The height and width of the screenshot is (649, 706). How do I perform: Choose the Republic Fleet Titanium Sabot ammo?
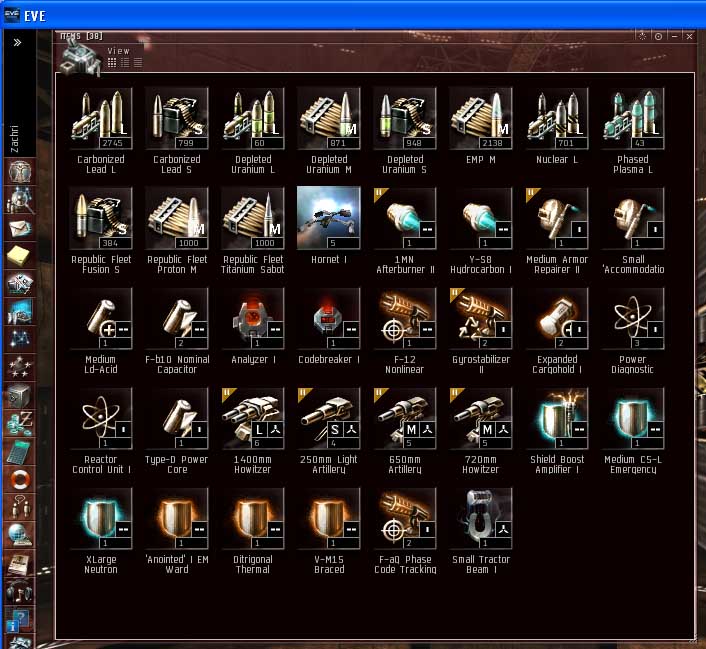tap(253, 218)
